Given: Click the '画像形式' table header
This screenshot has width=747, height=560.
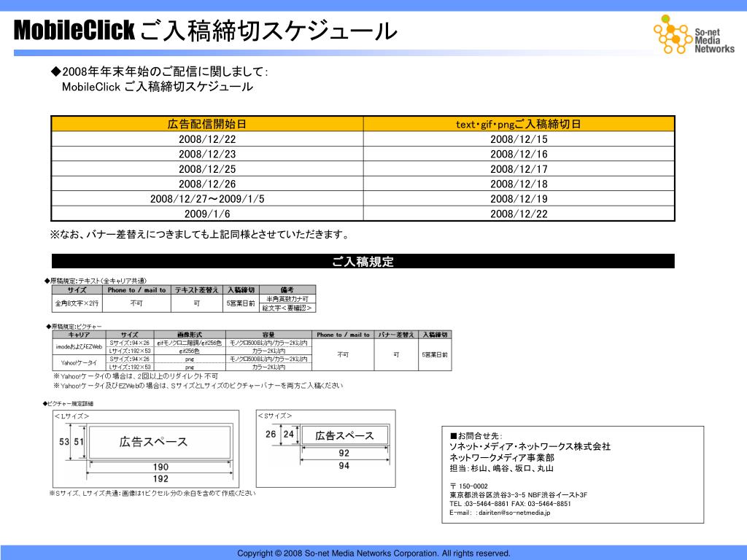Looking at the screenshot, I should [x=190, y=335].
